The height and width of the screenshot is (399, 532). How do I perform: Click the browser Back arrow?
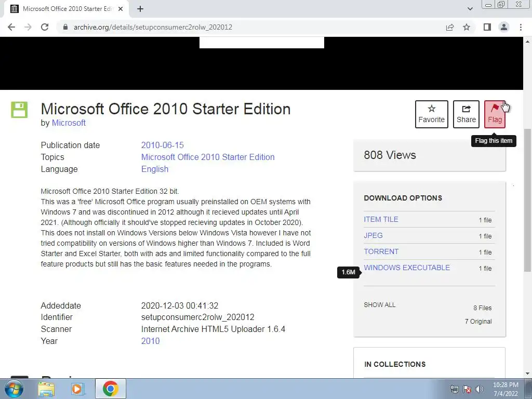click(x=11, y=27)
